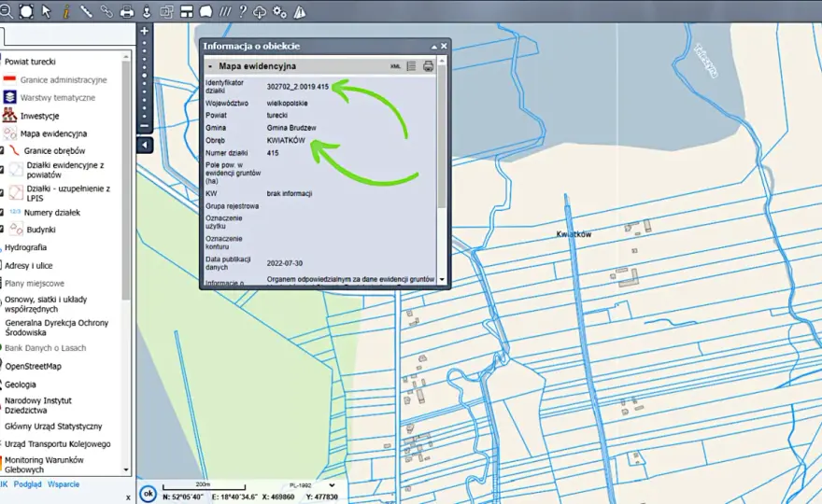Click the ok button in status bar
This screenshot has height=504, width=822.
(x=149, y=494)
